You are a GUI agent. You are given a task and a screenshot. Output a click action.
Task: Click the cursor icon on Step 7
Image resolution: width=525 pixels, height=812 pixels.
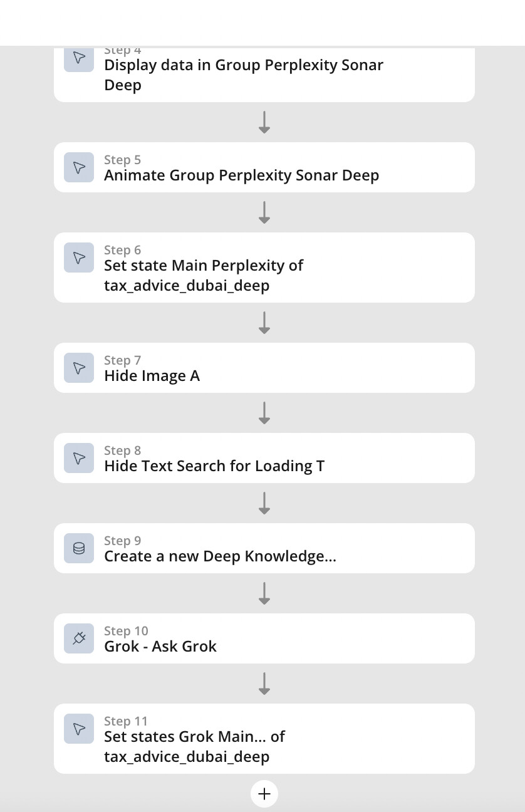tap(79, 368)
